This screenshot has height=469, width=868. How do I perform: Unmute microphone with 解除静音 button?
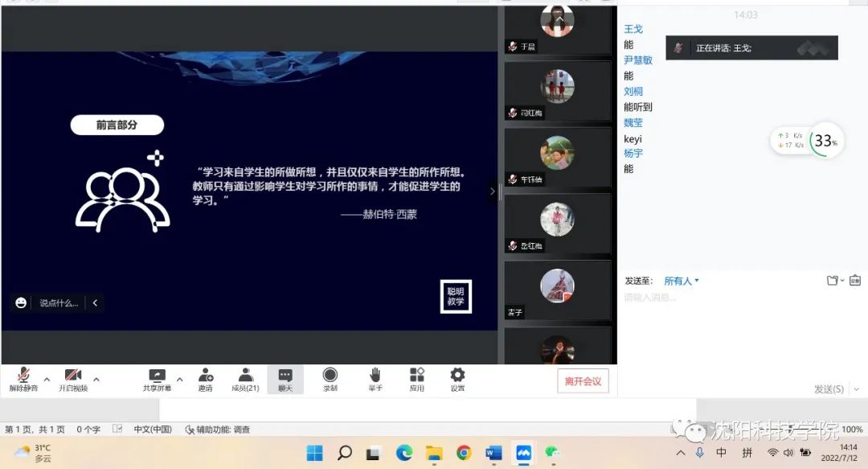click(24, 378)
